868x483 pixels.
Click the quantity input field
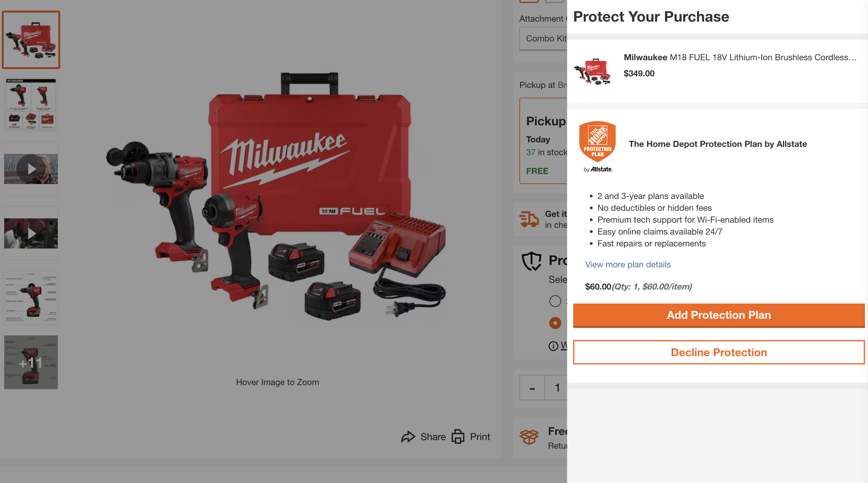[557, 387]
